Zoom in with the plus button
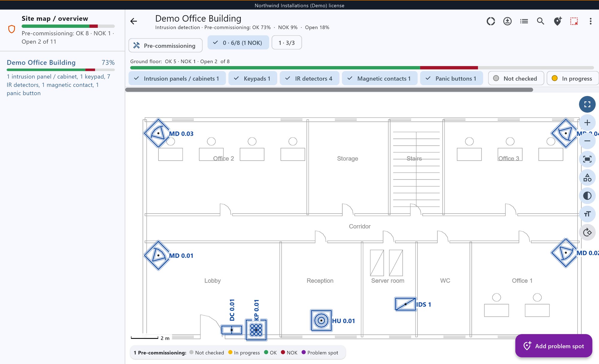 (x=587, y=123)
